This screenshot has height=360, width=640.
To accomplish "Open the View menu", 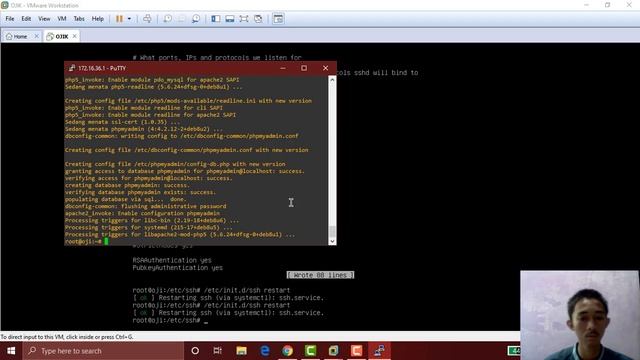I will (x=44, y=19).
